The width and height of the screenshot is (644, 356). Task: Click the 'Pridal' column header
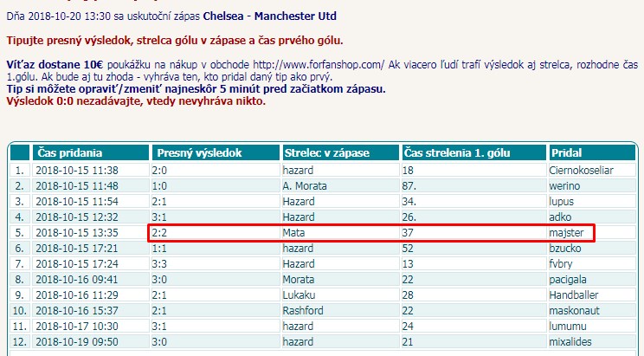pyautogui.click(x=566, y=152)
